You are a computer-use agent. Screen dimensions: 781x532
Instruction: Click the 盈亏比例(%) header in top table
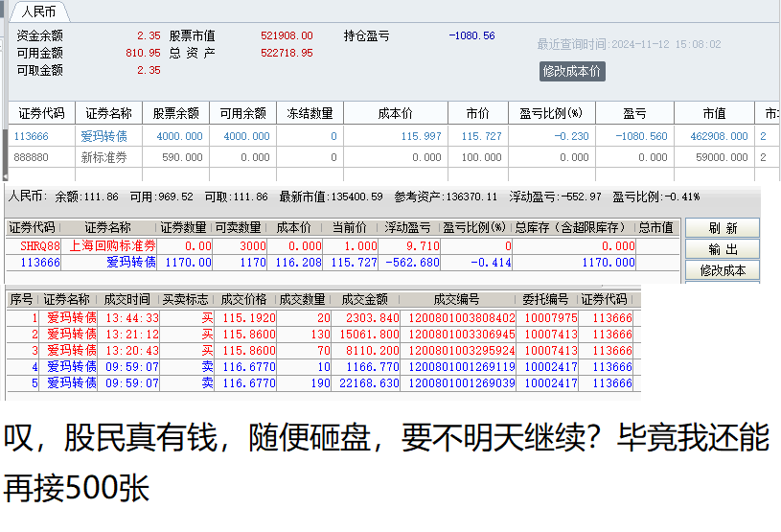pos(551,113)
